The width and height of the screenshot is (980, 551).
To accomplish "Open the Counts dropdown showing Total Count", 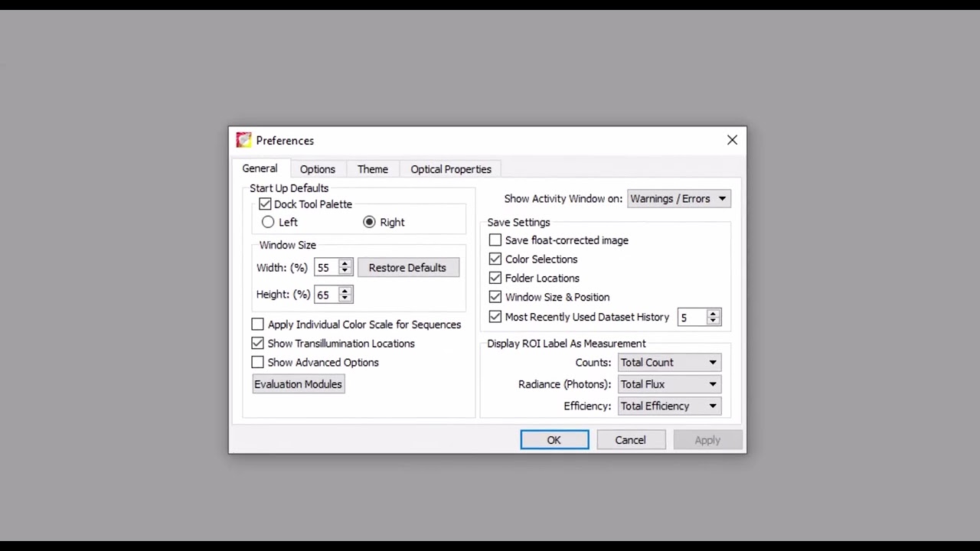I will point(669,363).
